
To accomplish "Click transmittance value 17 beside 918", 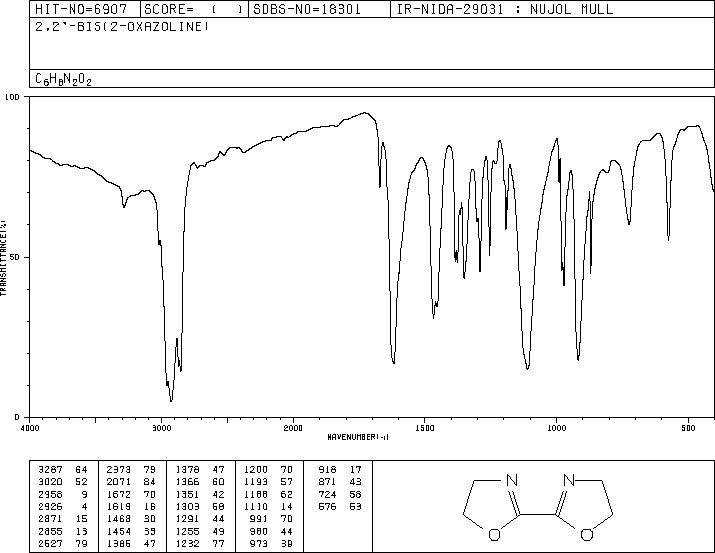I will 355,470.
